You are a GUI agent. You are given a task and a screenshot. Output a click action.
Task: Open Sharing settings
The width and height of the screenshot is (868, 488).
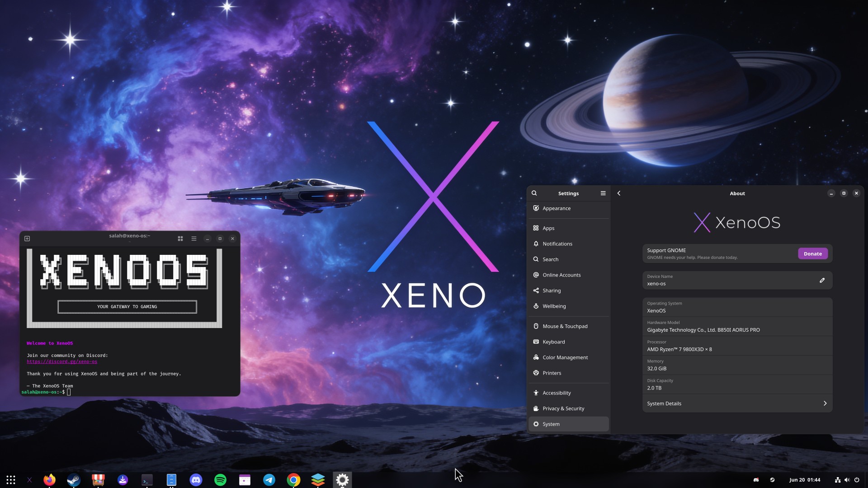[569, 291]
